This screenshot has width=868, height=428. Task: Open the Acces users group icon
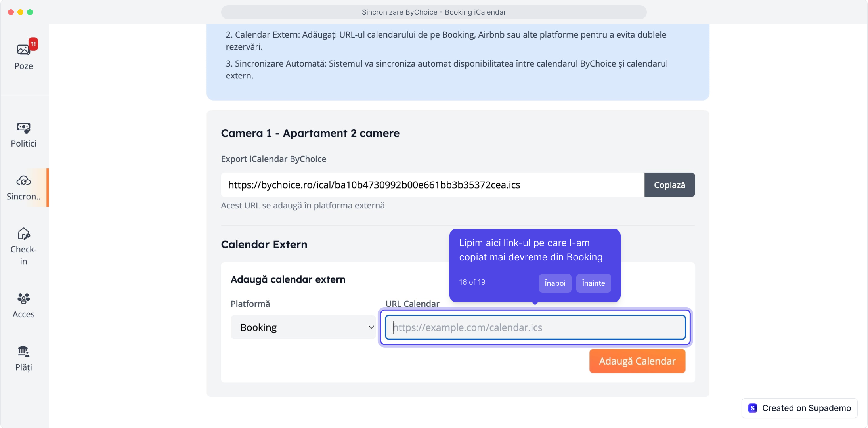coord(23,298)
